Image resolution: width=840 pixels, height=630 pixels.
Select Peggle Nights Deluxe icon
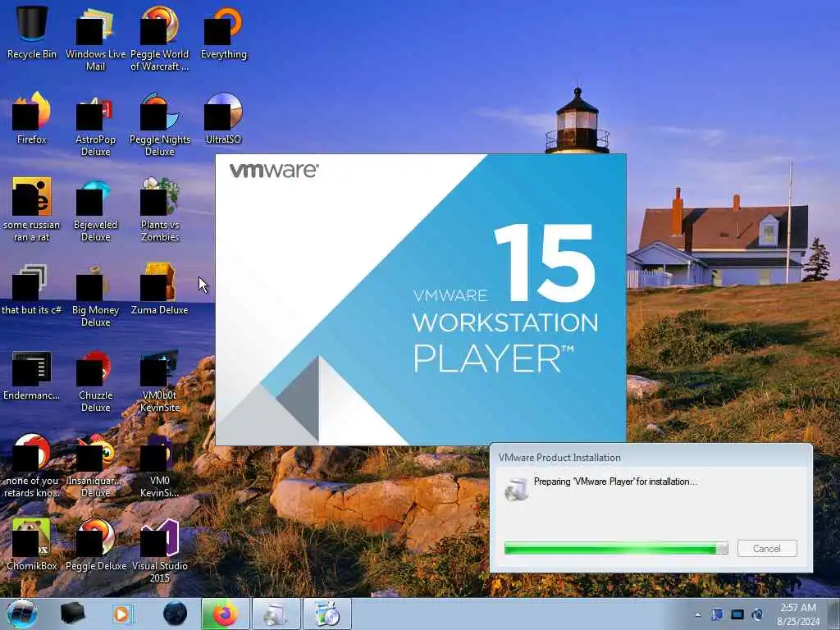160,125
